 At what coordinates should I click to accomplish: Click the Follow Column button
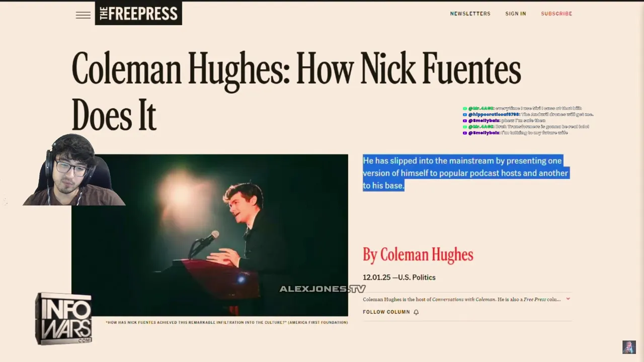[391, 312]
